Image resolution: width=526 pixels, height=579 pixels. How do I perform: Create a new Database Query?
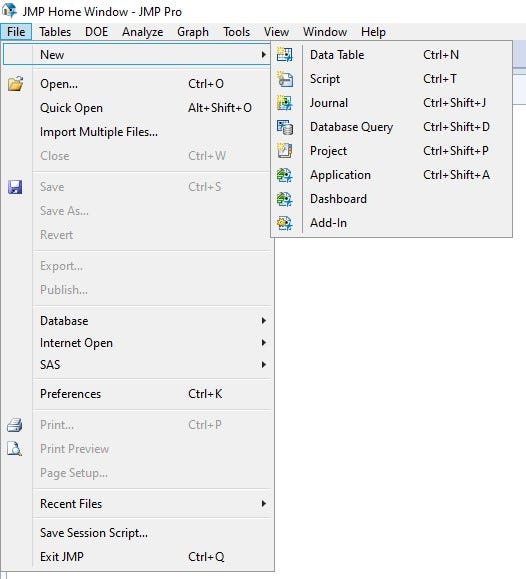[392, 127]
